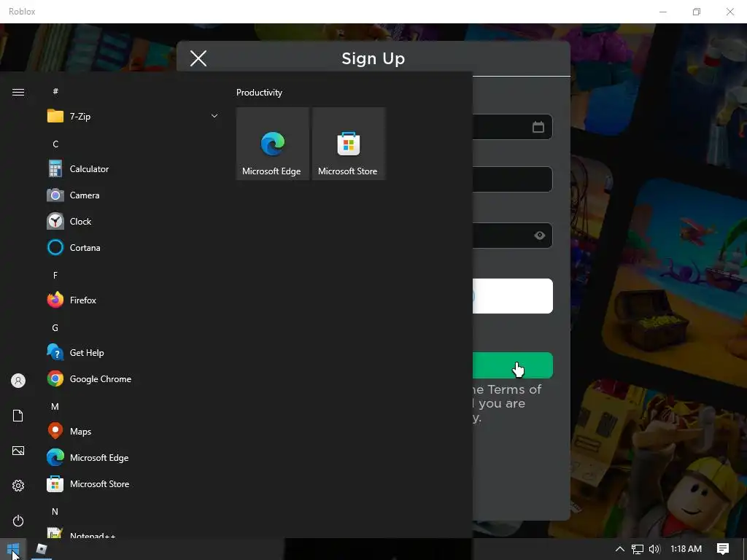Image resolution: width=747 pixels, height=560 pixels.
Task: Open the user account icon
Action: (18, 381)
